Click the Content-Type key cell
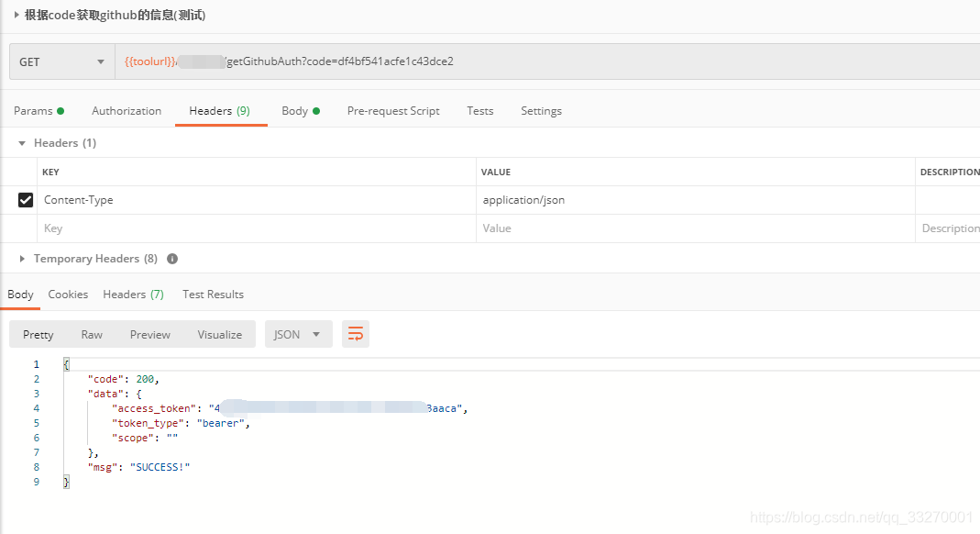Screen dimensions: 980x534 [x=257, y=200]
